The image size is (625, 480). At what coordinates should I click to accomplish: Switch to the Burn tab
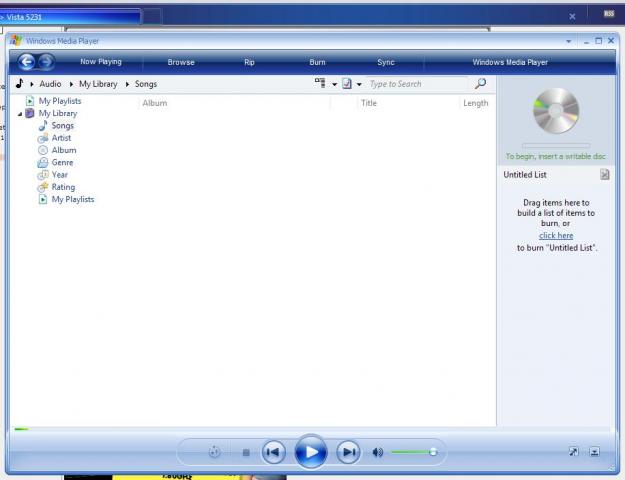click(x=317, y=62)
